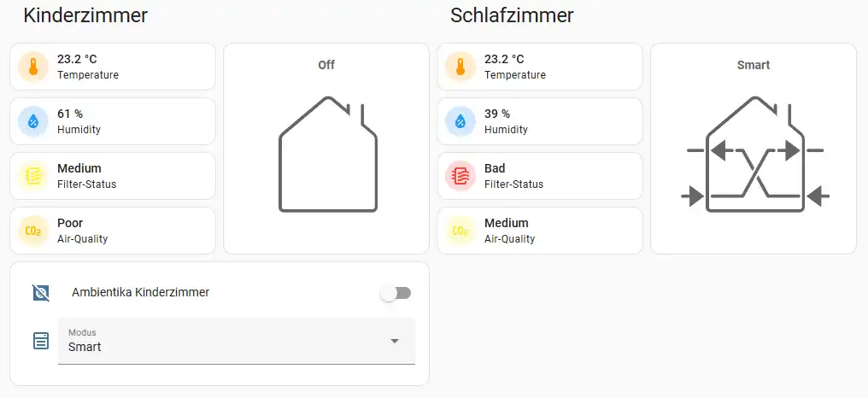This screenshot has width=868, height=398.
Task: Click the Modus list icon
Action: [x=41, y=341]
